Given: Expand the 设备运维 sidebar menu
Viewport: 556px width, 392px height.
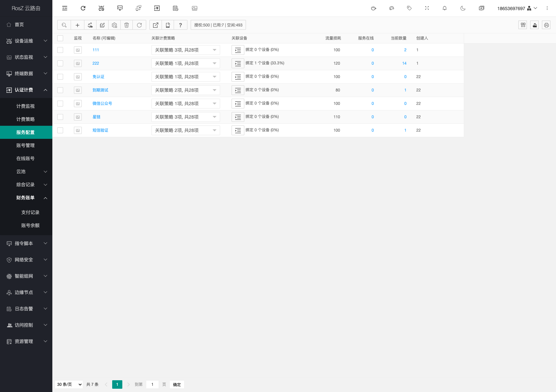Looking at the screenshot, I should (26, 41).
